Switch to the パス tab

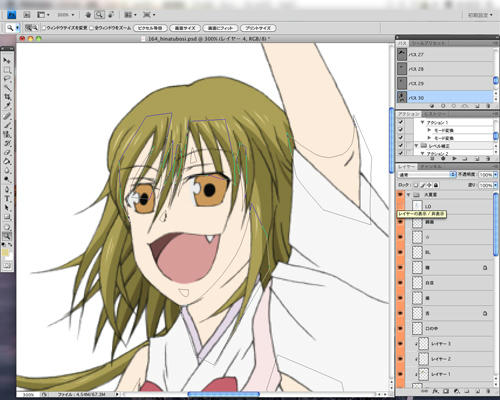tap(402, 43)
